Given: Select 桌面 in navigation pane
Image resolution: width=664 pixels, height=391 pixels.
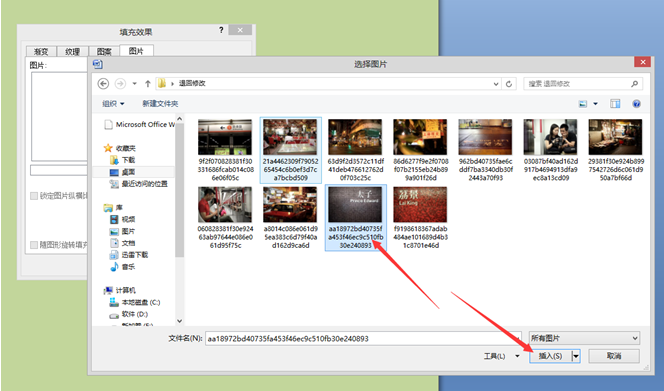Looking at the screenshot, I should coord(122,172).
